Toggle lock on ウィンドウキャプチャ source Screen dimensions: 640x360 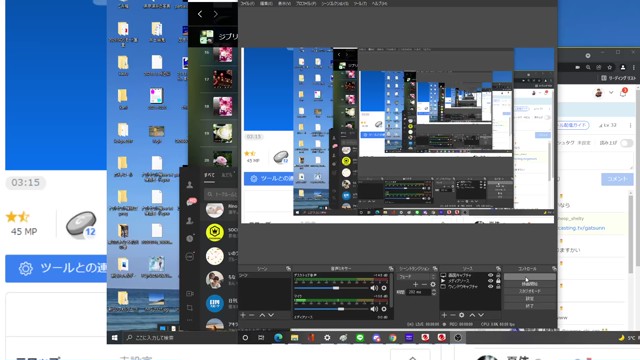pos(498,287)
